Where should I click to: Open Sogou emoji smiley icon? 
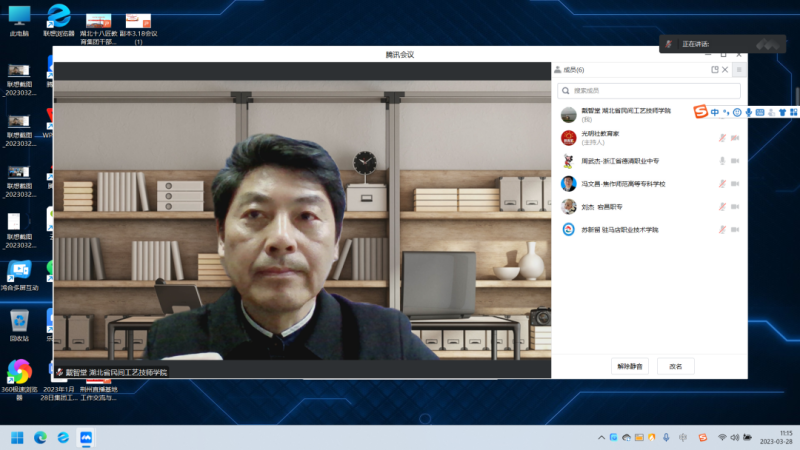[x=737, y=112]
